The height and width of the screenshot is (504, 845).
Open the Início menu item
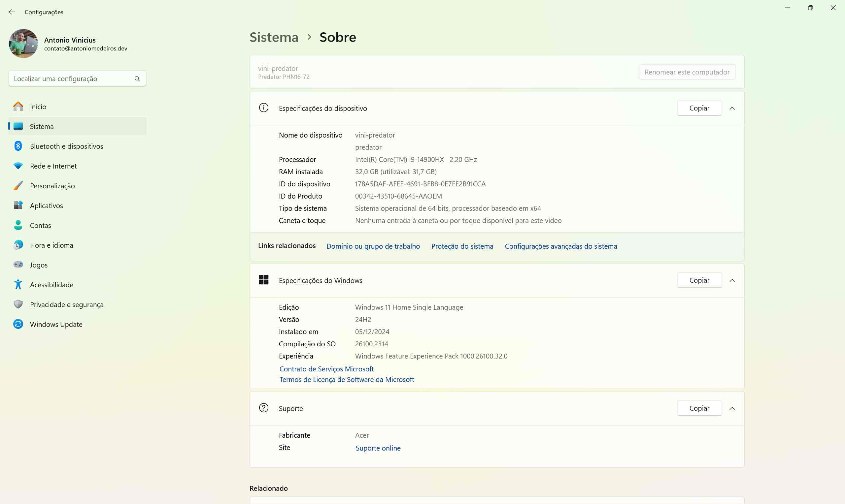78,107
